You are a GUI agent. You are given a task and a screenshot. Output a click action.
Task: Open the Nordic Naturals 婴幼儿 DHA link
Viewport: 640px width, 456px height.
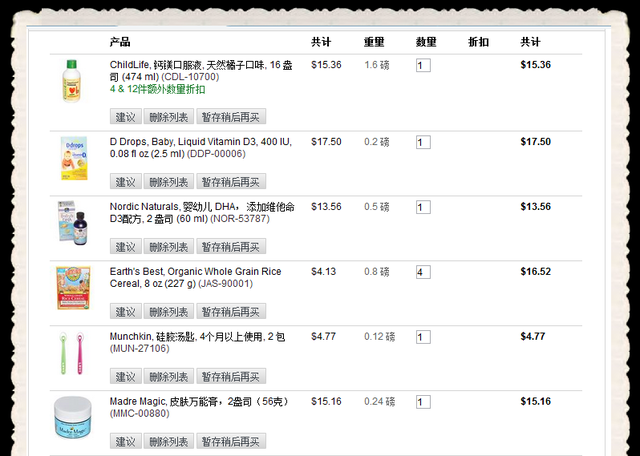coord(200,213)
